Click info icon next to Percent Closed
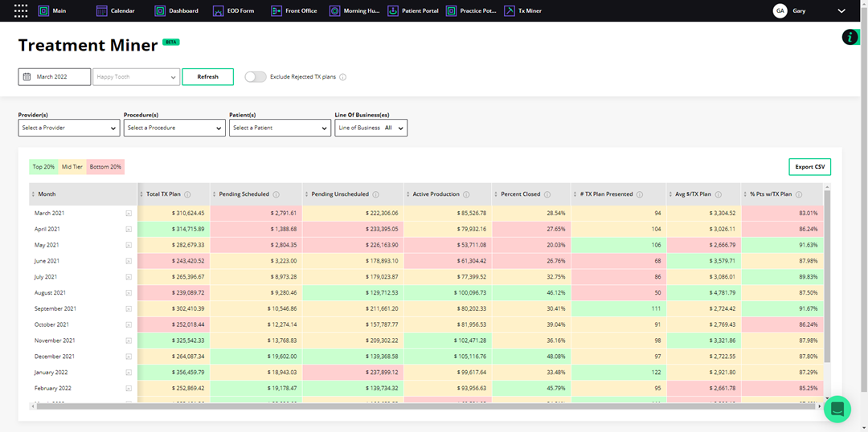Image resolution: width=868 pixels, height=432 pixels. (547, 194)
